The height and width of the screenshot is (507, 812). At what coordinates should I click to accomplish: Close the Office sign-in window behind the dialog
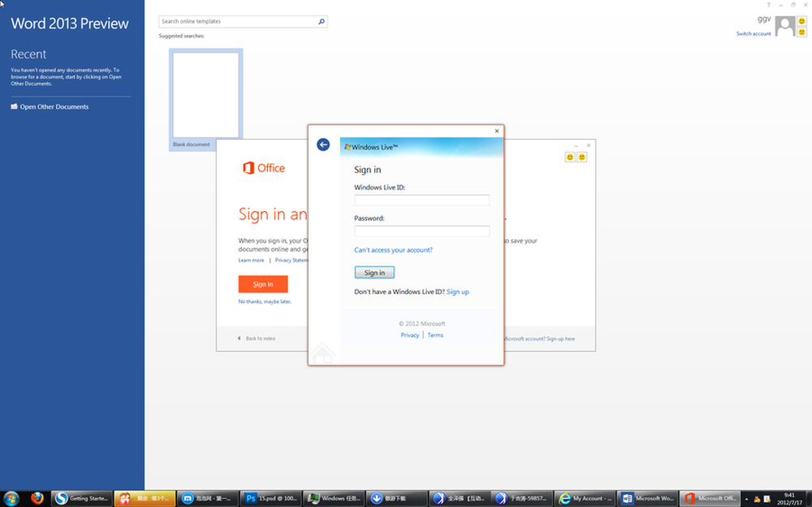click(588, 145)
